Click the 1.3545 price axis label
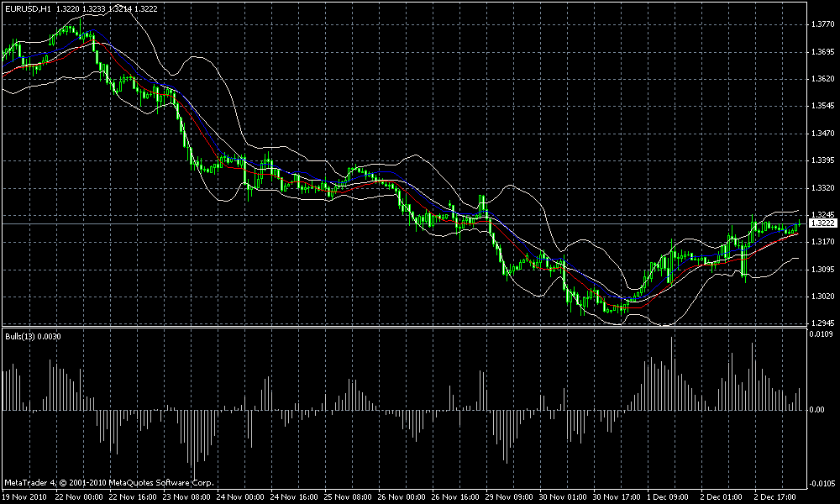840x504 pixels. tap(823, 106)
